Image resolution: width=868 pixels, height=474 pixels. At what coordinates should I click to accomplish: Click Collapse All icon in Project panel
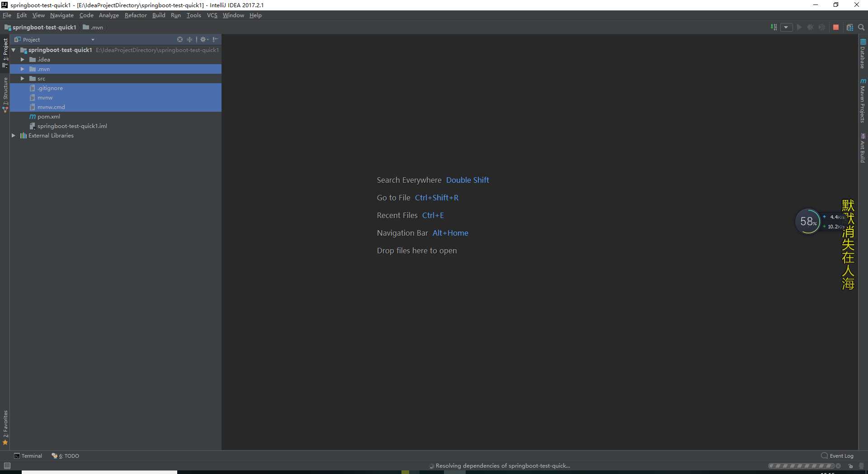[189, 39]
